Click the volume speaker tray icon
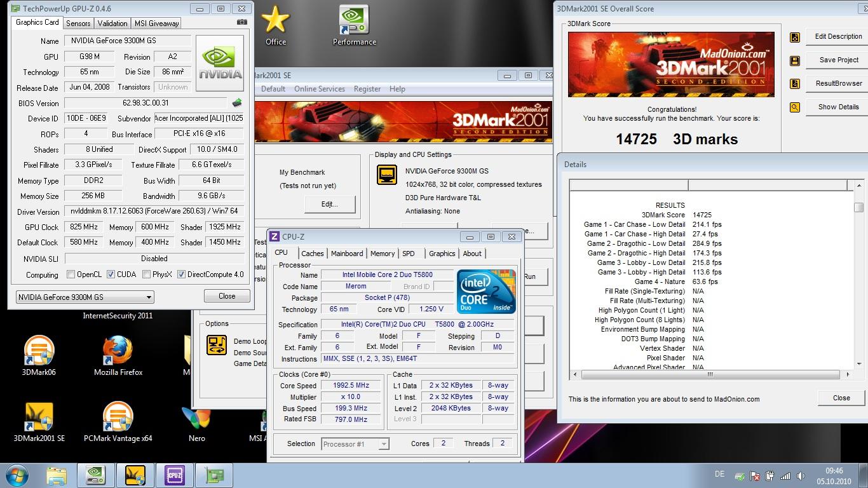Viewport: 868px width, 488px height. (802, 475)
